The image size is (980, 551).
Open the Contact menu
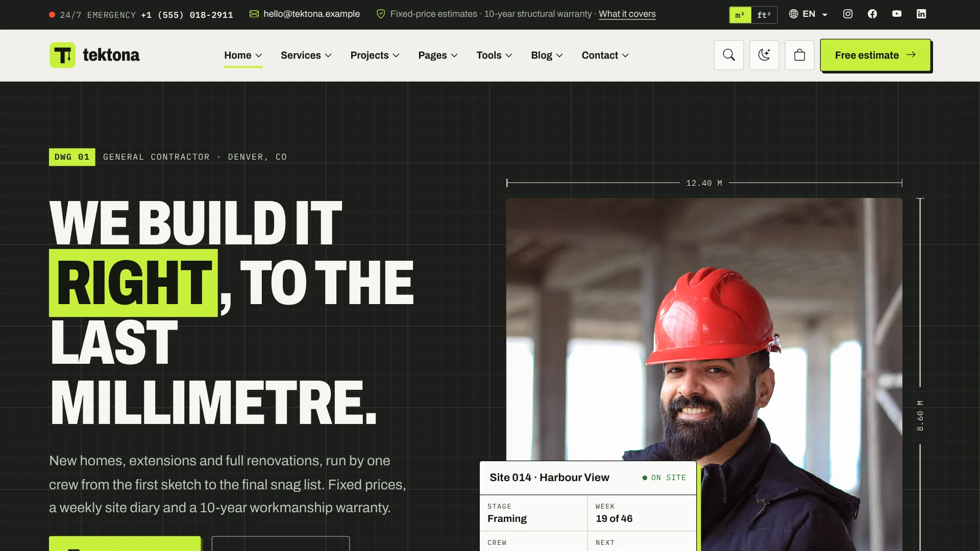[605, 55]
